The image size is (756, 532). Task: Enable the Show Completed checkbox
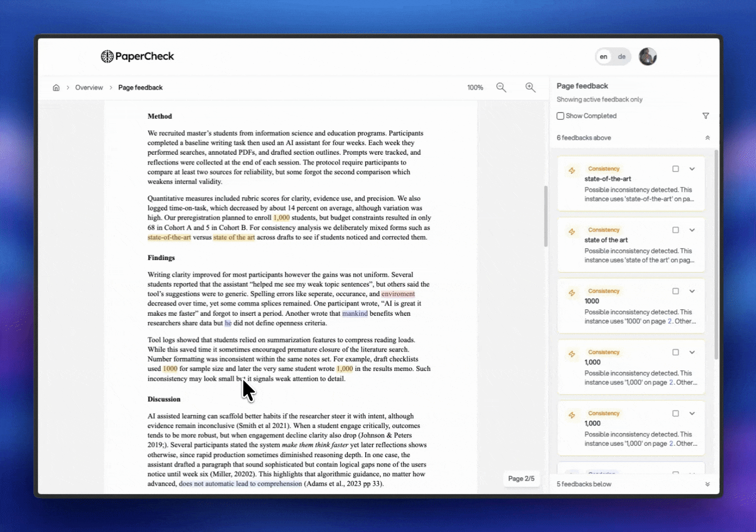click(560, 116)
